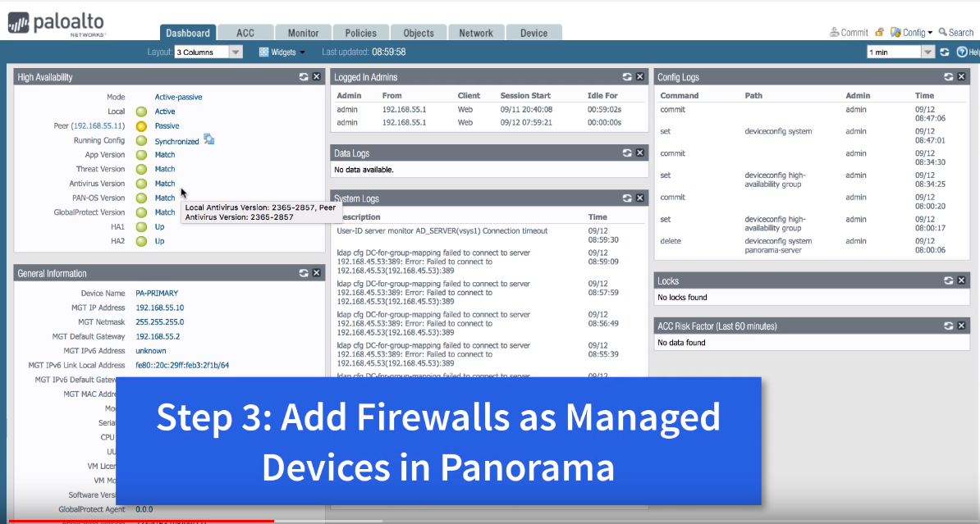Close the ACC Risk Factor widget
This screenshot has width=980, height=524.
[x=962, y=326]
